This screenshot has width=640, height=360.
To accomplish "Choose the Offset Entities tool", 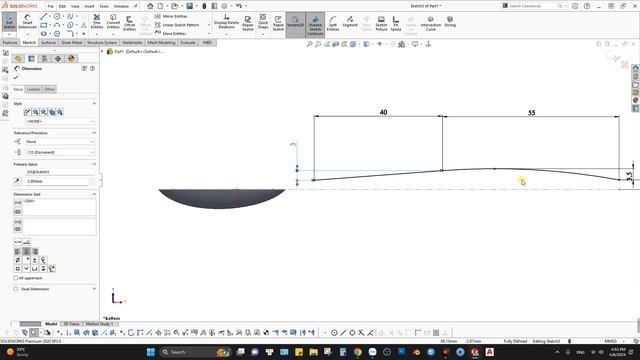I will [129, 23].
